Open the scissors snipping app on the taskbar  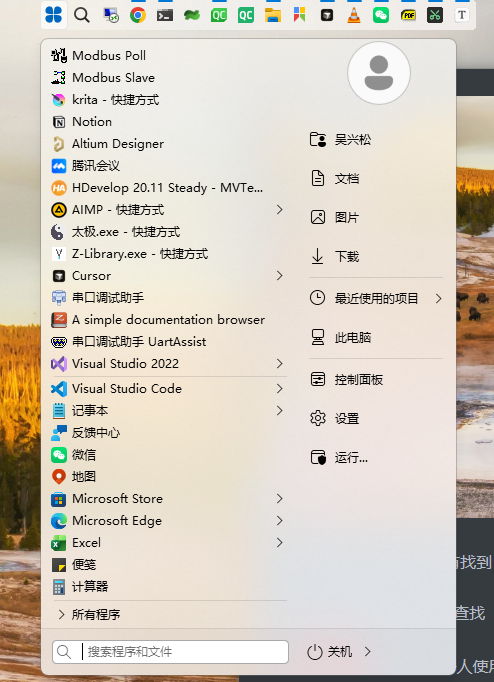[x=435, y=16]
